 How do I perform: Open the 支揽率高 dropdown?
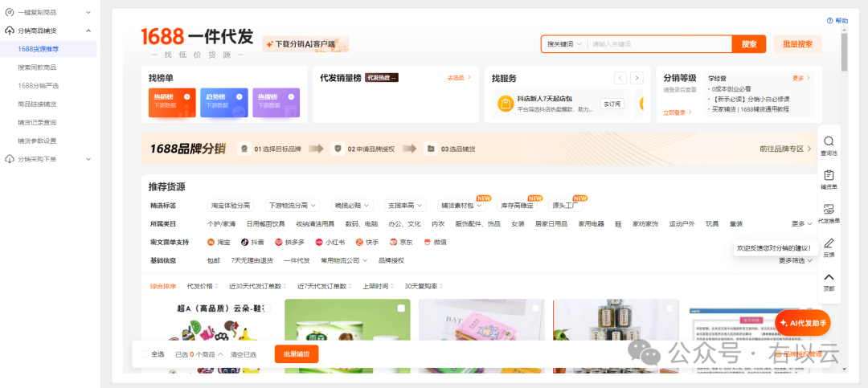click(x=405, y=206)
